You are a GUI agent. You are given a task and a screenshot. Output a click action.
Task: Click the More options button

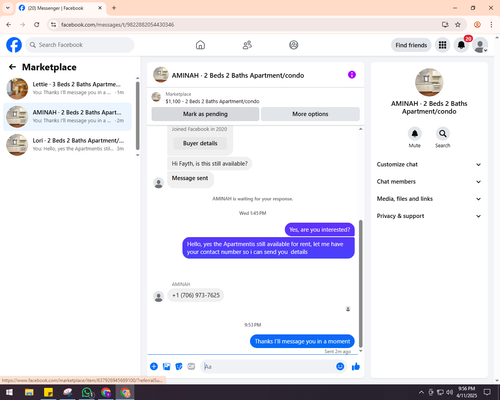click(x=310, y=114)
